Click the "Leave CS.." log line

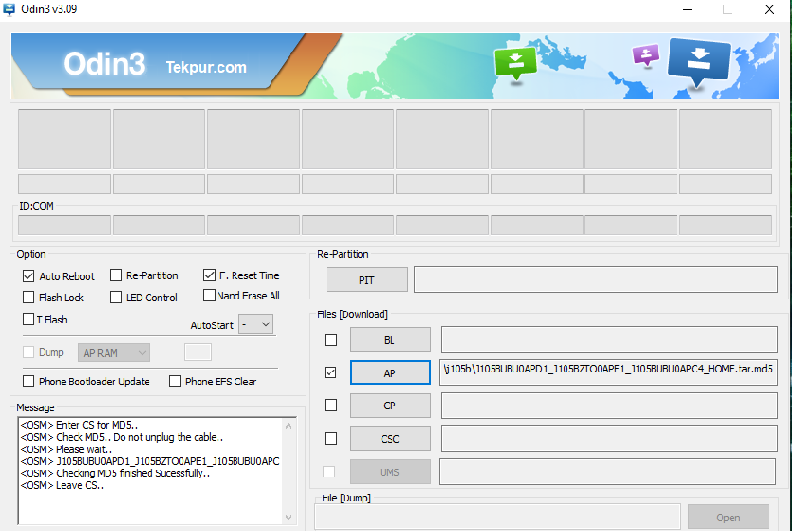tap(62, 486)
